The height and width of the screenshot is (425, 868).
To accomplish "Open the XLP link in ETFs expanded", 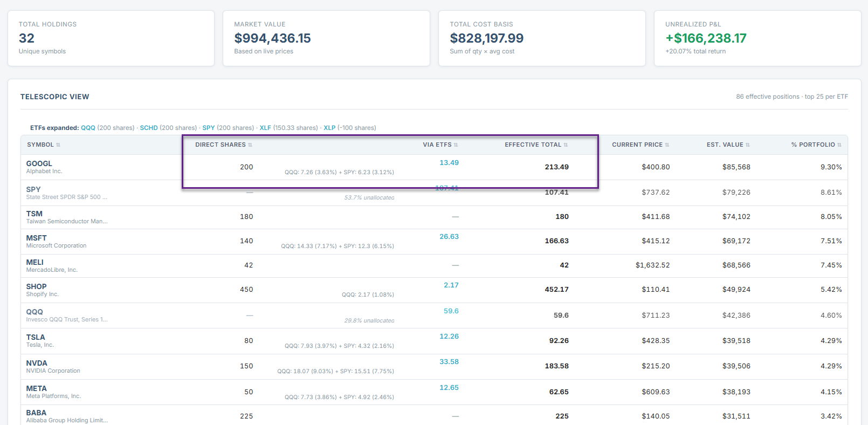I will tap(329, 128).
